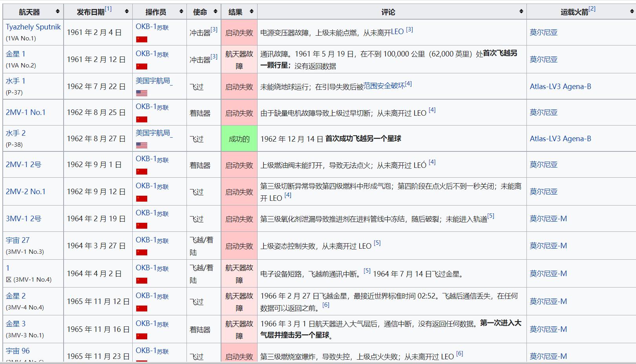This screenshot has width=636, height=364.
Task: Open the 莫尔尼亚 rocket link in 金星 1 row
Action: click(543, 59)
